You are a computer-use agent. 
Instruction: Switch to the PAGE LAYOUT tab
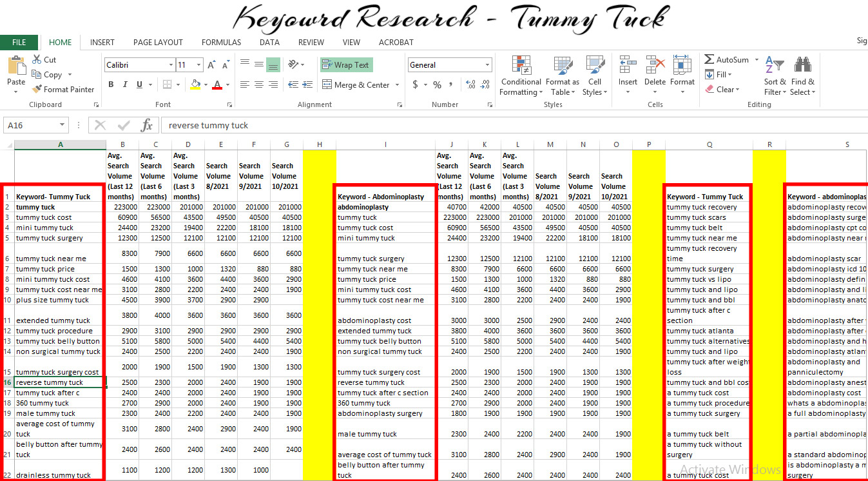pos(158,43)
